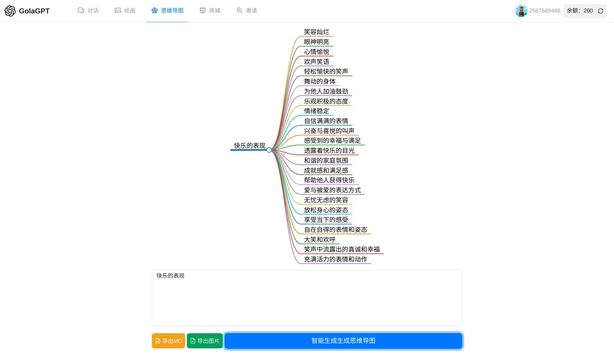Viewport: 614px width, 364px height.
Task: Select the node 心情愉悦
Action: 317,52
